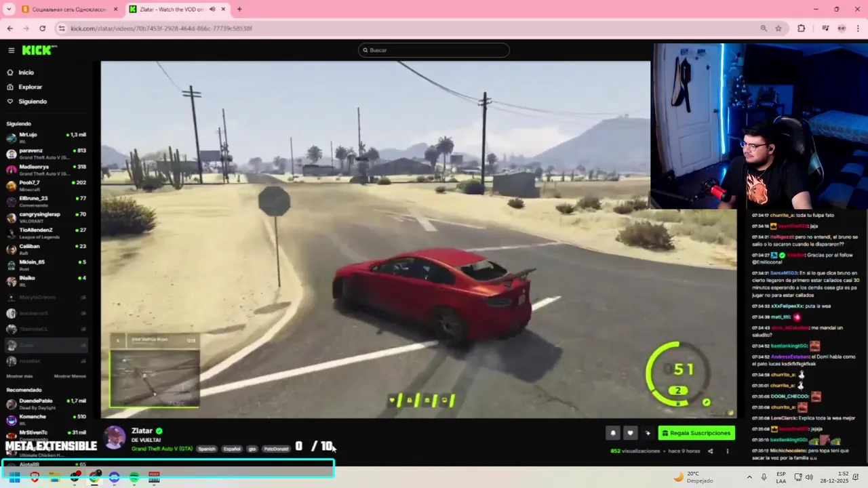Viewport: 868px width, 488px height.
Task: Go back in the browser
Action: [9, 28]
